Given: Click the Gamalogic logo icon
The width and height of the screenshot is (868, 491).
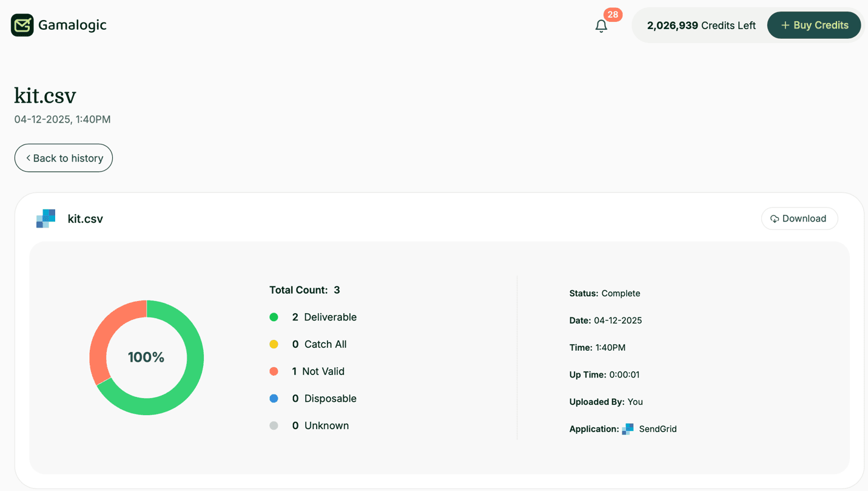Looking at the screenshot, I should pos(21,25).
